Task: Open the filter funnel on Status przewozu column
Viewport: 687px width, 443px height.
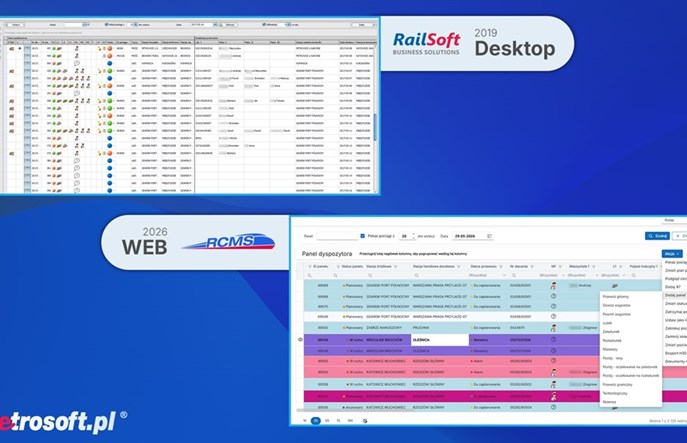Action: pyautogui.click(x=501, y=266)
